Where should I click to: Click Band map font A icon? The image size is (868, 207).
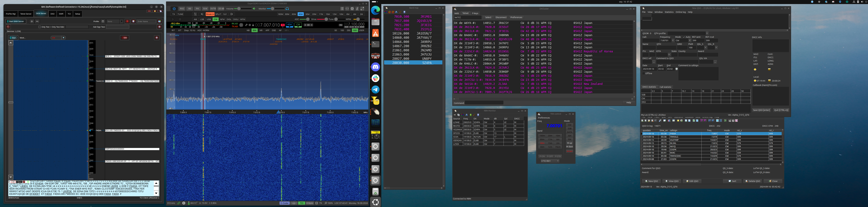click(x=396, y=12)
